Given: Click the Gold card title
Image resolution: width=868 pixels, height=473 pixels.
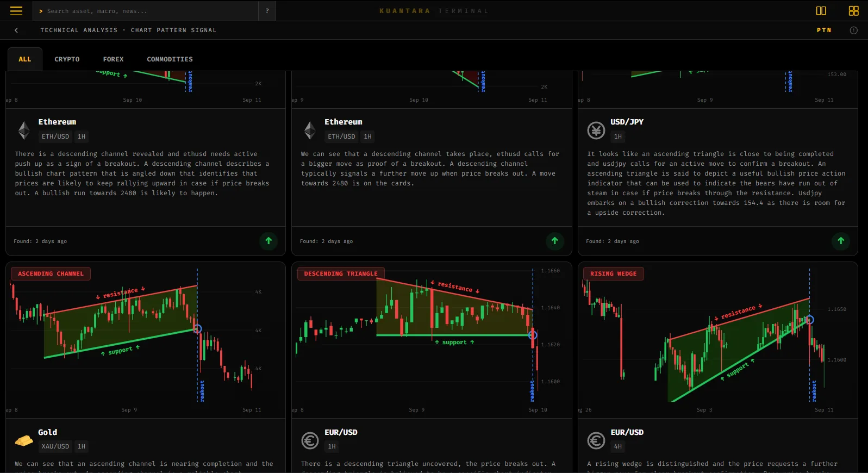Looking at the screenshot, I should (x=47, y=432).
